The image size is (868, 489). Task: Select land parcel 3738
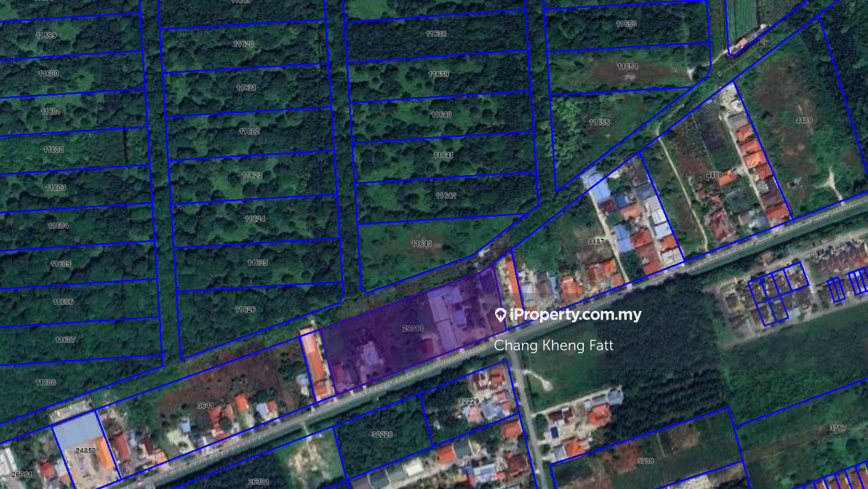[x=646, y=460]
